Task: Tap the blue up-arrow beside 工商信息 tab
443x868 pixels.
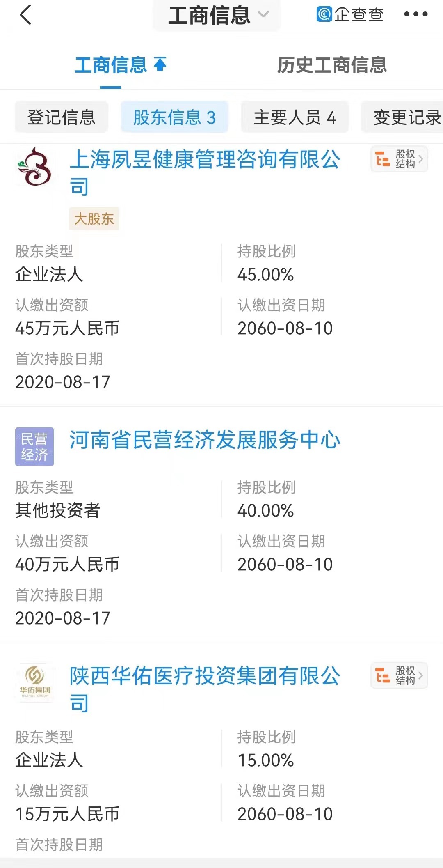Action: [x=160, y=64]
